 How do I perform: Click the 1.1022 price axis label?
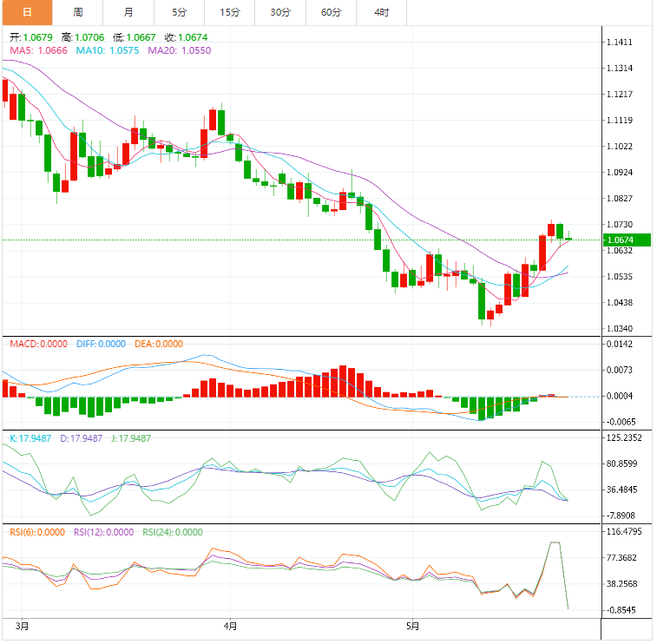pos(620,147)
